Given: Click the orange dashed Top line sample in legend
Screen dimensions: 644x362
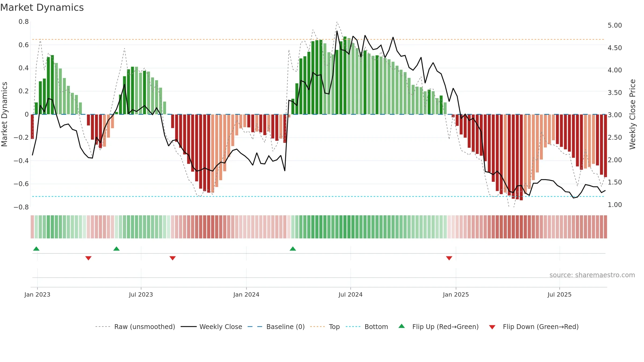Looking at the screenshot, I should point(317,327).
